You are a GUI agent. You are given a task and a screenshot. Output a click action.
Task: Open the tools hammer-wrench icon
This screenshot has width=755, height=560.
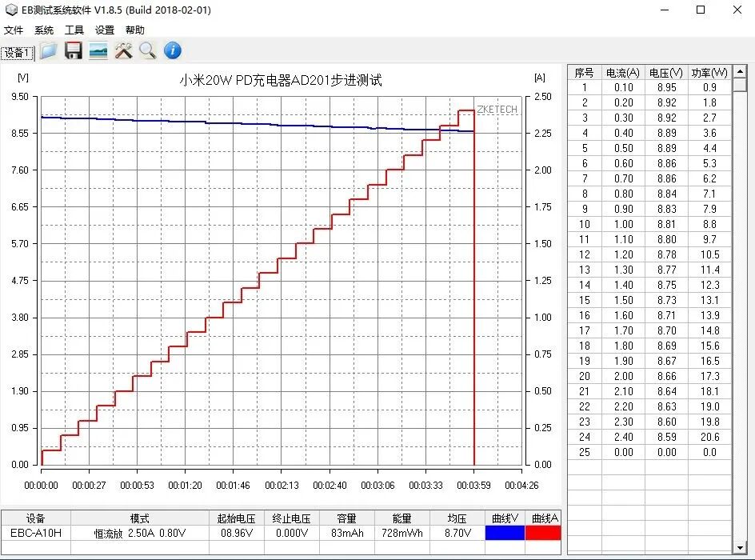click(123, 50)
